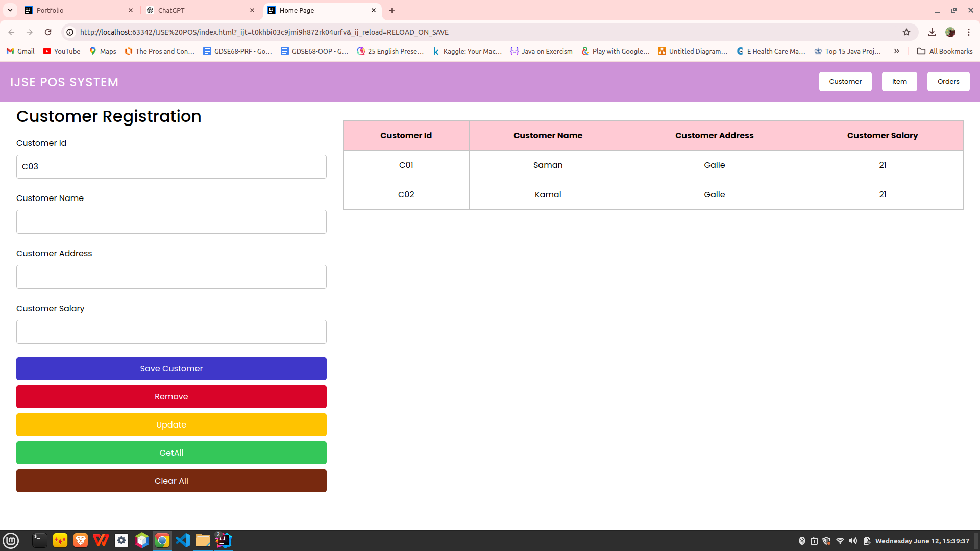Open Chrome three-dot menu
This screenshot has width=980, height=551.
click(969, 32)
